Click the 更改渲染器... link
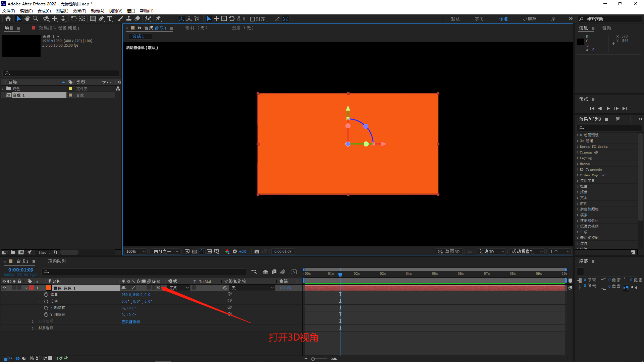This screenshot has height=362, width=644. 133,322
